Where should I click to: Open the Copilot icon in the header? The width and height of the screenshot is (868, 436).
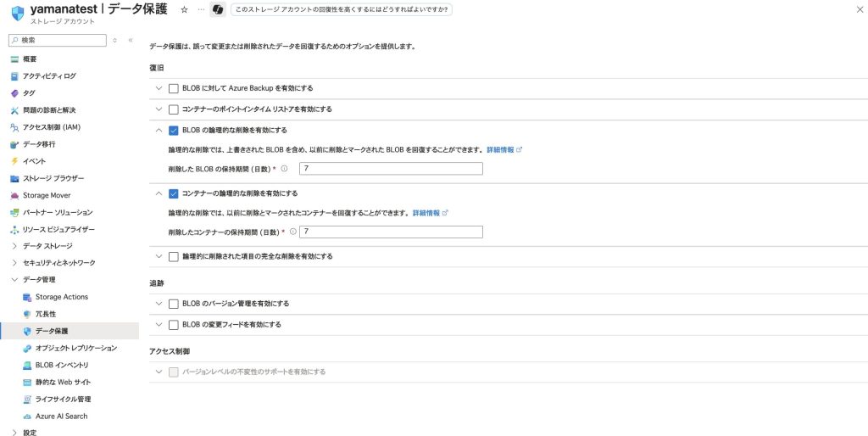(x=217, y=9)
